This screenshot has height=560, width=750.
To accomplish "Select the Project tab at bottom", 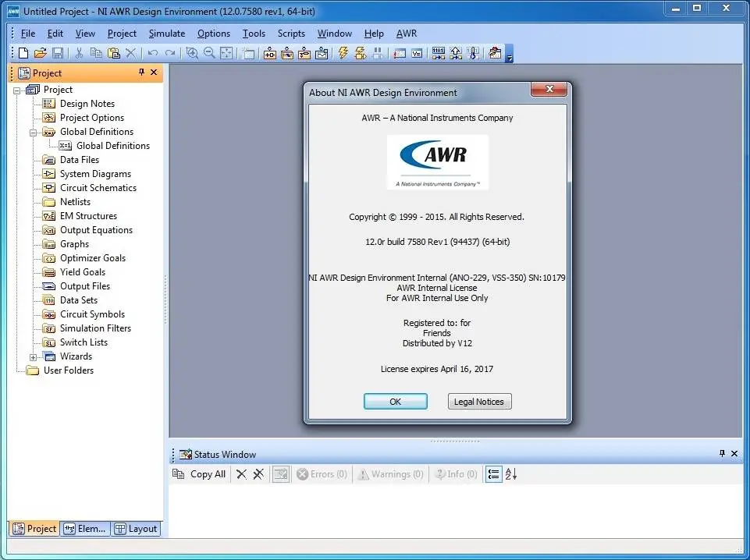I will coord(34,529).
